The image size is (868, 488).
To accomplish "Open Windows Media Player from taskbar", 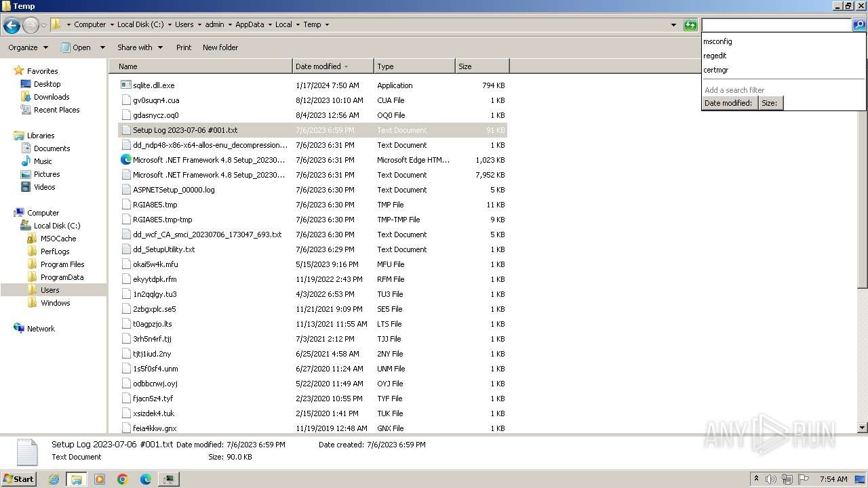I will pyautogui.click(x=100, y=479).
